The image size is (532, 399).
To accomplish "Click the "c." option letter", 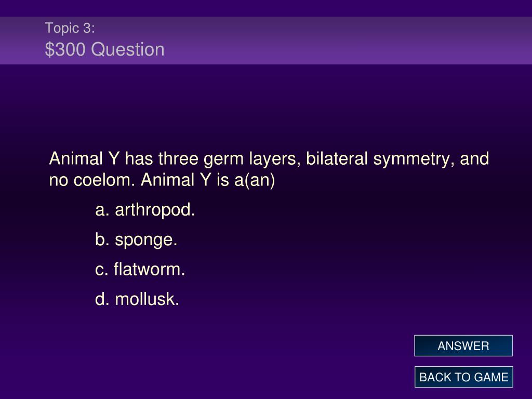I will [x=101, y=270].
